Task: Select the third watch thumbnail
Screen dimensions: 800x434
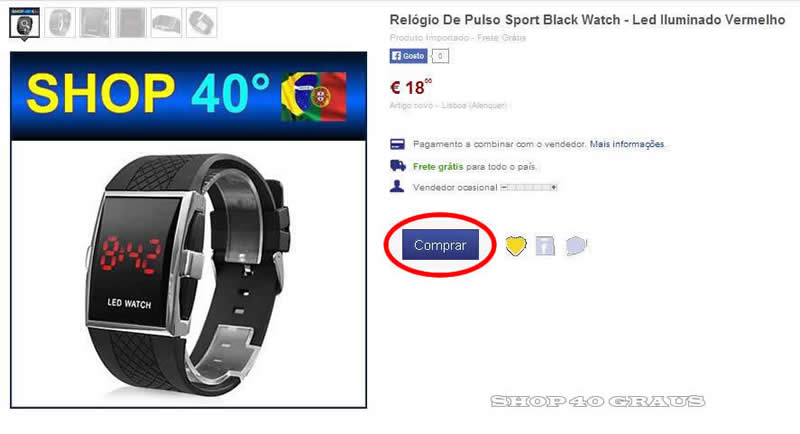Action: pyautogui.click(x=95, y=22)
